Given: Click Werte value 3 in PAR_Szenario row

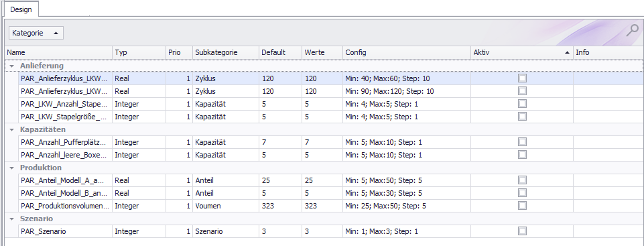Looking at the screenshot, I should tap(322, 231).
